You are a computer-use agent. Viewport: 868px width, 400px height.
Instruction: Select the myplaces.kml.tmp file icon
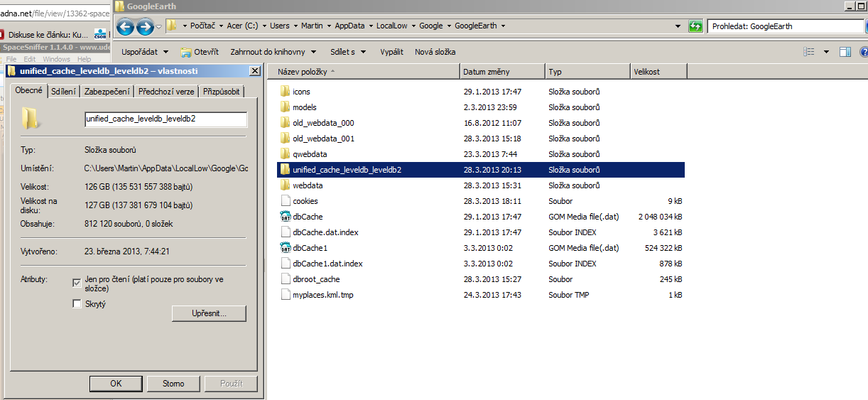pyautogui.click(x=286, y=295)
